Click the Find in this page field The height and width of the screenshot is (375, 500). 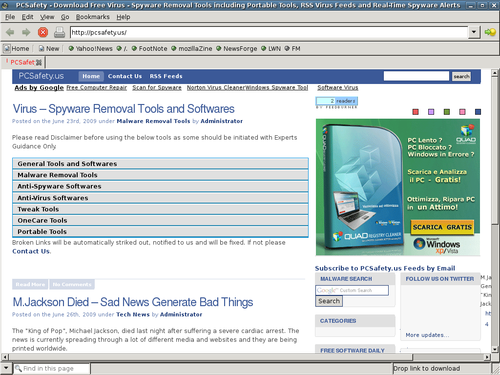coord(52,369)
